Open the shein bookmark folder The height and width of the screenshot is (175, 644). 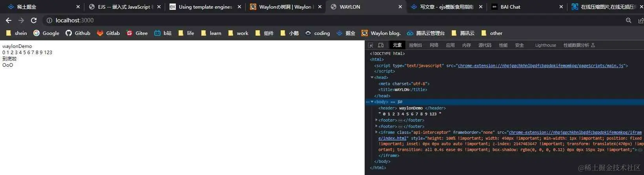tap(16, 33)
